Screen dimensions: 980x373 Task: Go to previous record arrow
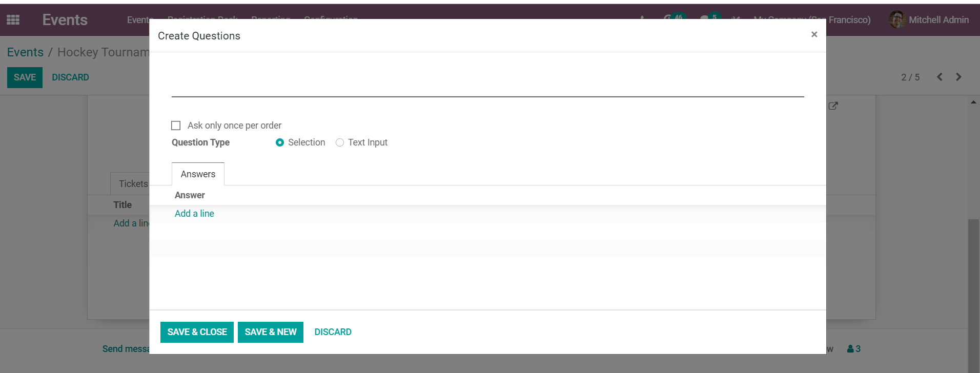[940, 77]
